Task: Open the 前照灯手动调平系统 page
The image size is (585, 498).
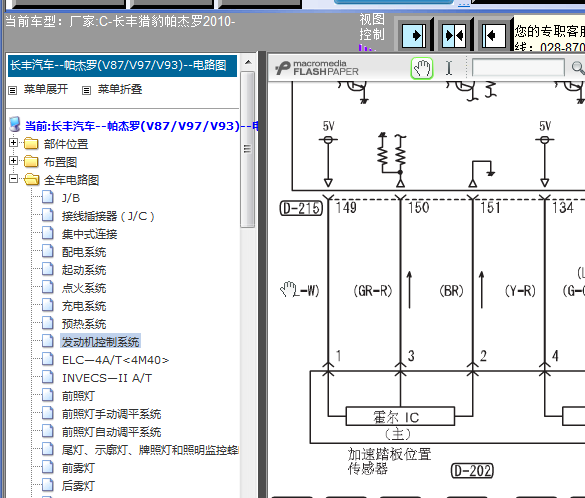Action: (x=111, y=414)
